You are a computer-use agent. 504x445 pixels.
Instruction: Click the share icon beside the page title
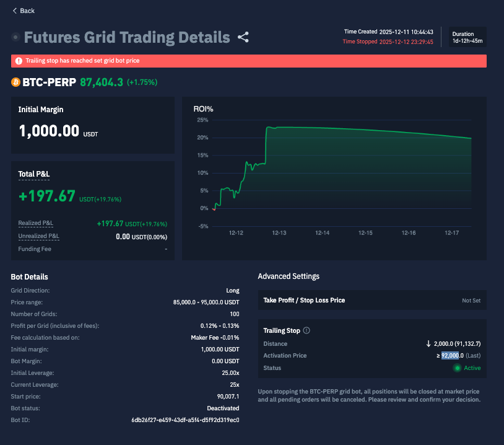pyautogui.click(x=243, y=37)
